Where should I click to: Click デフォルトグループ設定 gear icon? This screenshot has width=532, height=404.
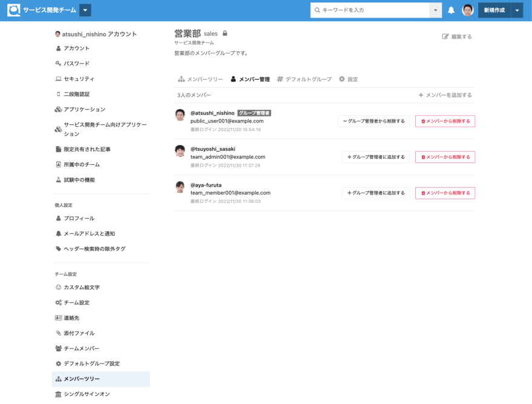(59, 364)
